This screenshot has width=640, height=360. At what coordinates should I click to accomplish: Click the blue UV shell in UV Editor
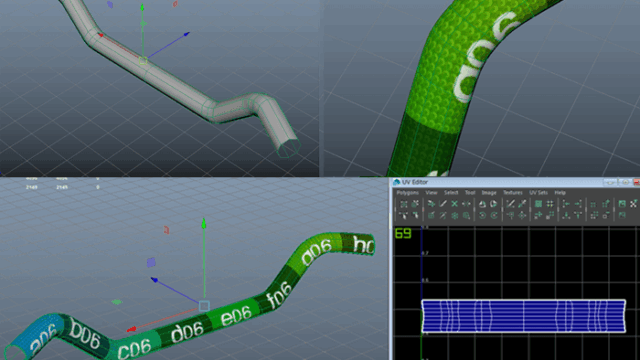(x=523, y=316)
